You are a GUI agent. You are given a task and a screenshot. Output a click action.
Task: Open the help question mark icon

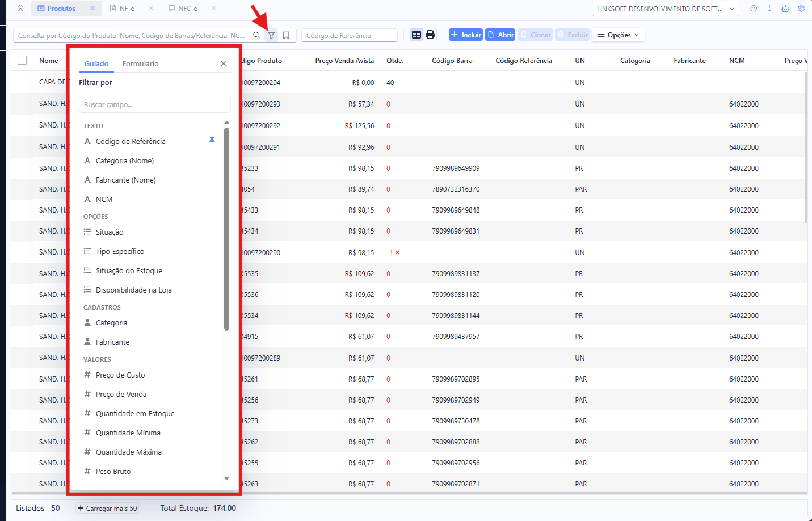pyautogui.click(x=754, y=9)
